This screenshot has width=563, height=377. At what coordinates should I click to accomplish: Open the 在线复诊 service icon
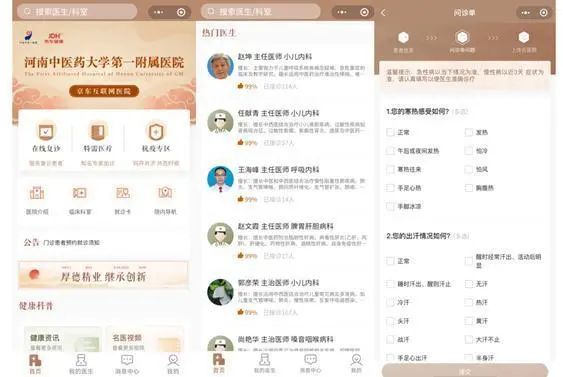(x=46, y=132)
